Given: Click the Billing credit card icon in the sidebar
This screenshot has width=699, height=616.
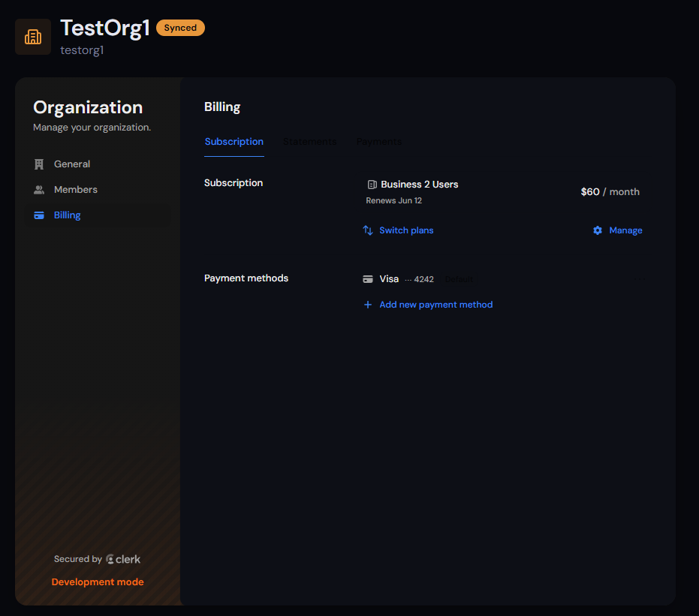Looking at the screenshot, I should click(x=39, y=215).
